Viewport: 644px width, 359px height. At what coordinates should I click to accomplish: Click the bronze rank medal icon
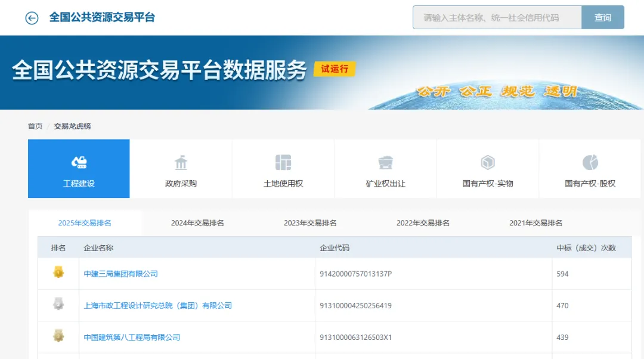coord(58,336)
